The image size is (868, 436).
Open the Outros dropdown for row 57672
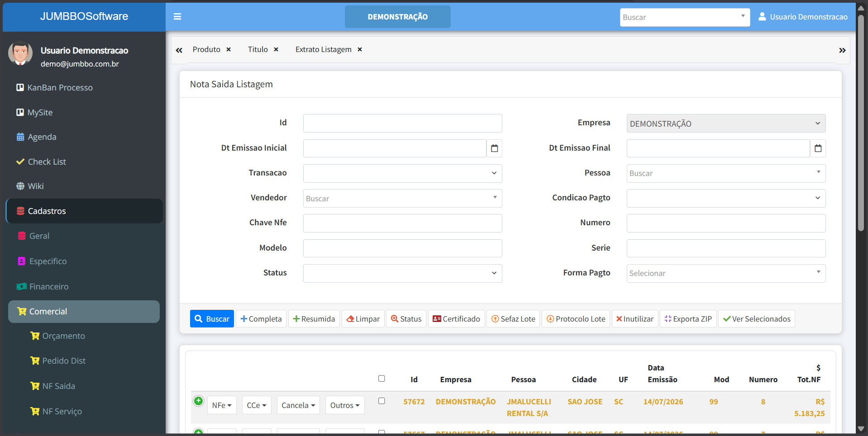pyautogui.click(x=345, y=405)
